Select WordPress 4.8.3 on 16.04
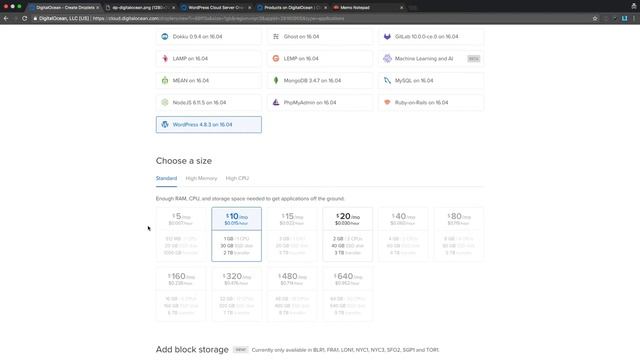The height and width of the screenshot is (360, 640). click(209, 124)
